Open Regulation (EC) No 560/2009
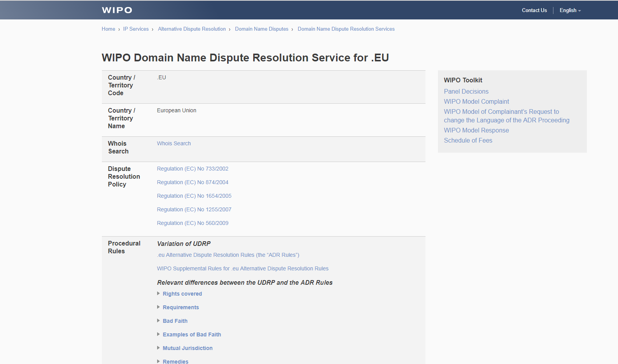This screenshot has width=618, height=364. coord(193,223)
